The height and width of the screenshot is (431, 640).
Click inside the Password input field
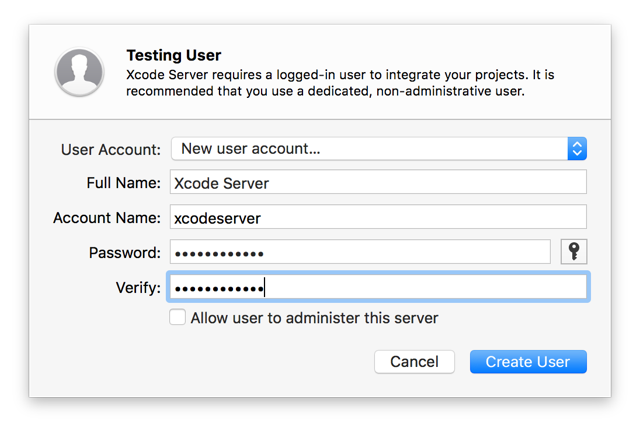click(x=359, y=252)
